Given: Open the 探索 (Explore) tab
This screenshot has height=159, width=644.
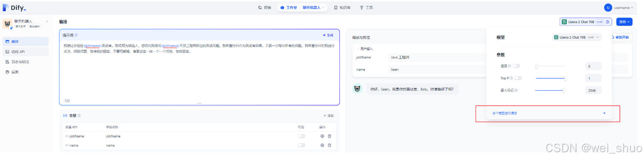Looking at the screenshot, I should point(265,8).
